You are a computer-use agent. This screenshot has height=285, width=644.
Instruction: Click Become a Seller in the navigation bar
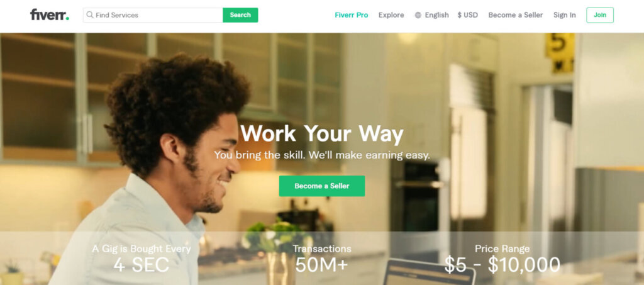coord(516,15)
